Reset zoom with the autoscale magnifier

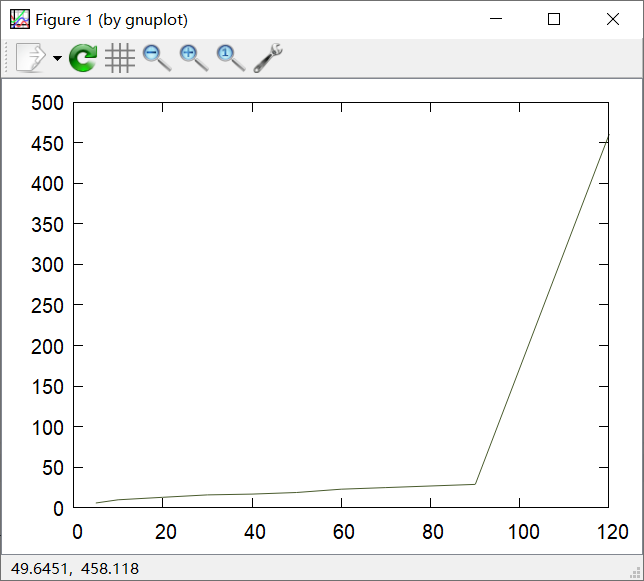click(x=231, y=58)
